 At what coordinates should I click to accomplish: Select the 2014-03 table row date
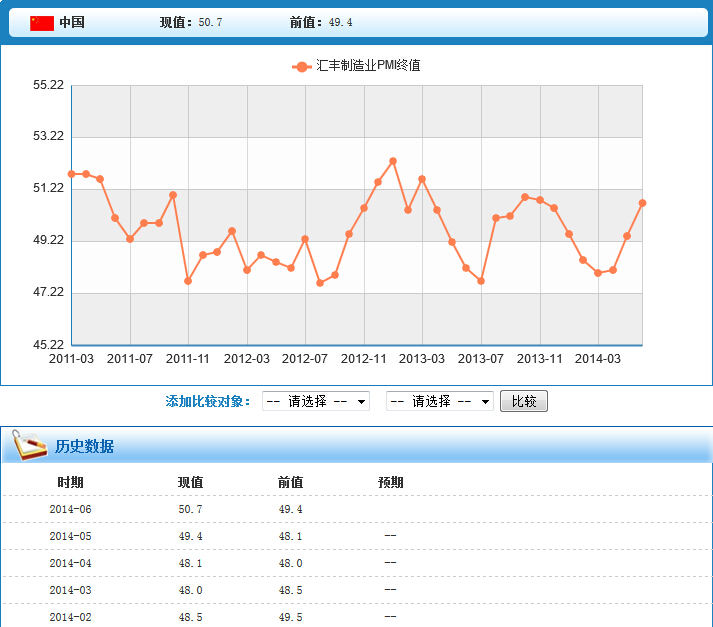coord(70,591)
